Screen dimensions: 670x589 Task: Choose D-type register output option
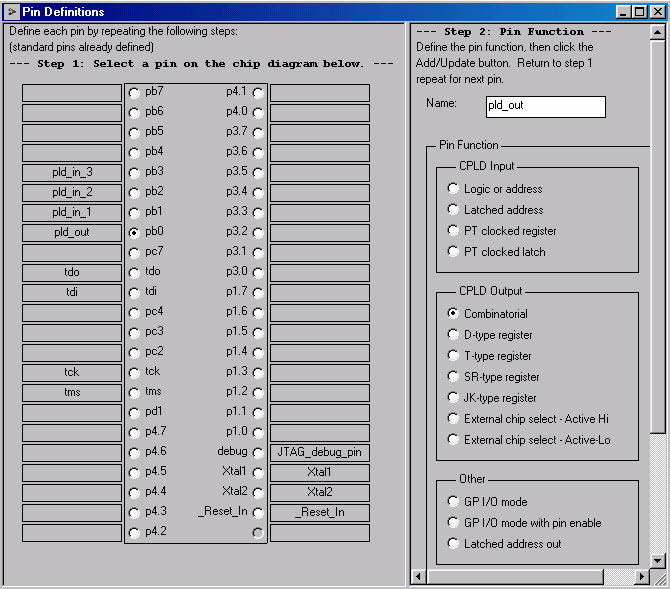(454, 335)
